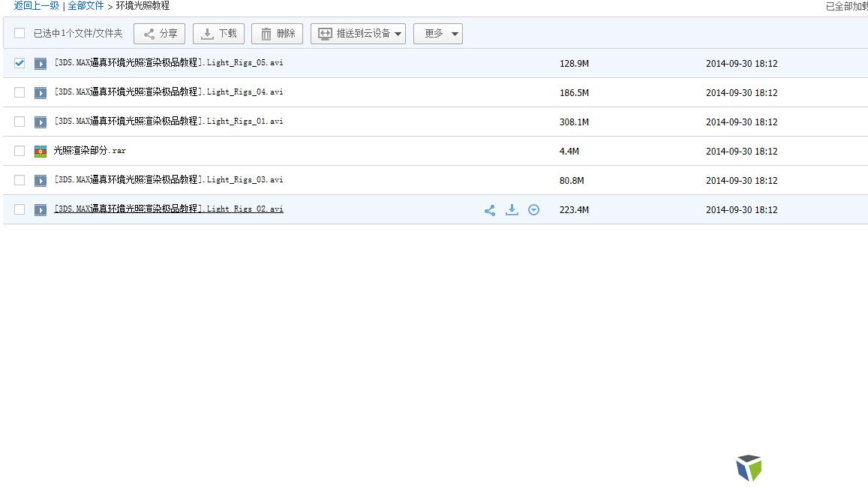Click video file icon for Light_Rigs_01.avi

click(x=41, y=122)
